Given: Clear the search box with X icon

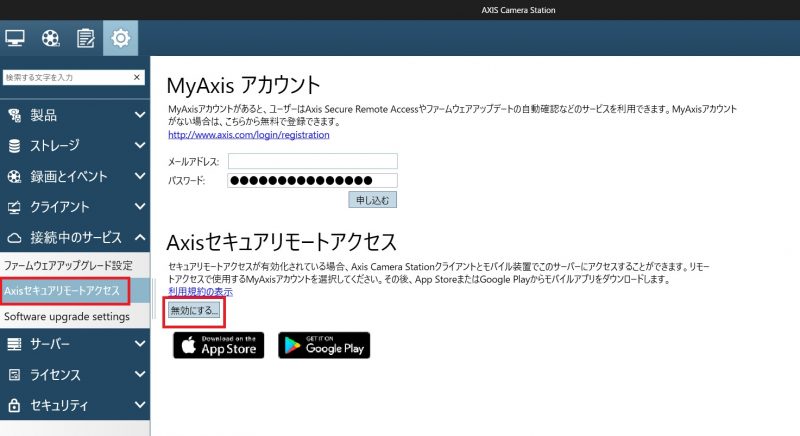Looking at the screenshot, I should point(137,77).
